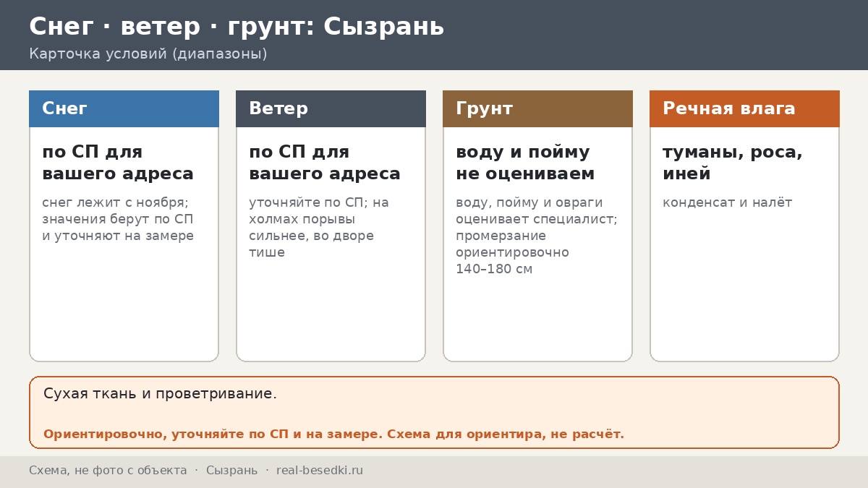Click the Снег card heading 'по СП для вашего адреса'
Image resolution: width=868 pixels, height=488 pixels.
click(118, 163)
